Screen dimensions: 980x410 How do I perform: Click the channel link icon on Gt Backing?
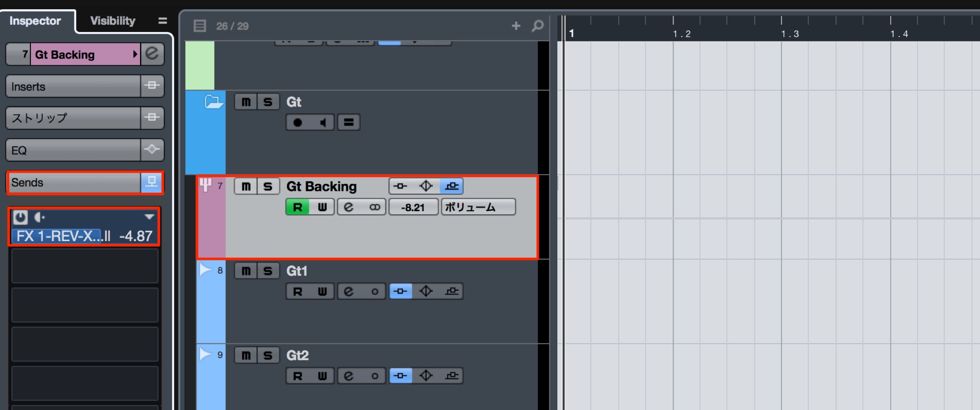point(375,207)
